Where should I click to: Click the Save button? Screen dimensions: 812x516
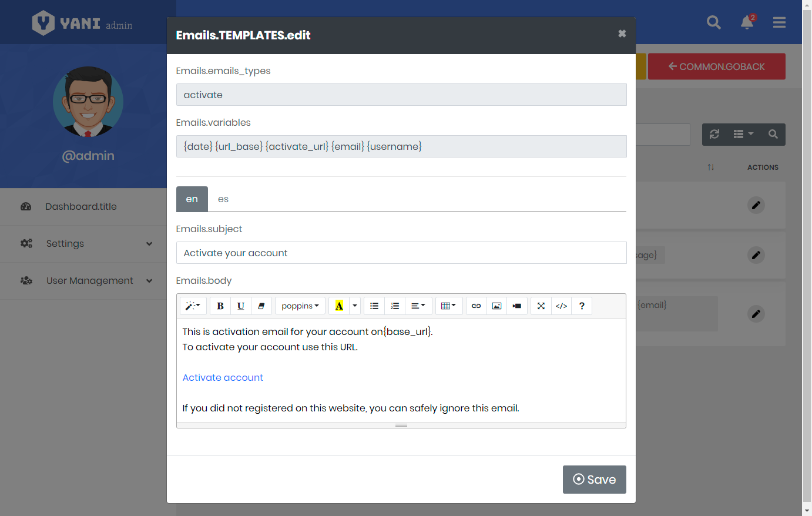coord(594,480)
